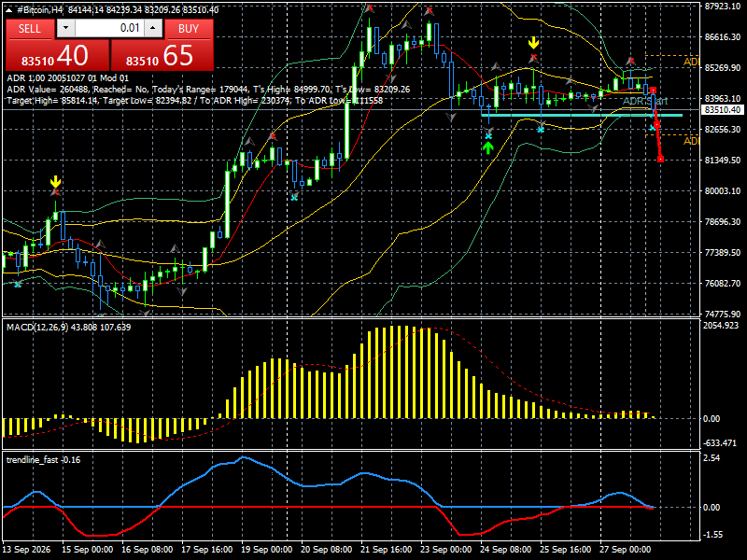
Task: Select the yellow down arrow near 24 Sep
Action: [533, 43]
